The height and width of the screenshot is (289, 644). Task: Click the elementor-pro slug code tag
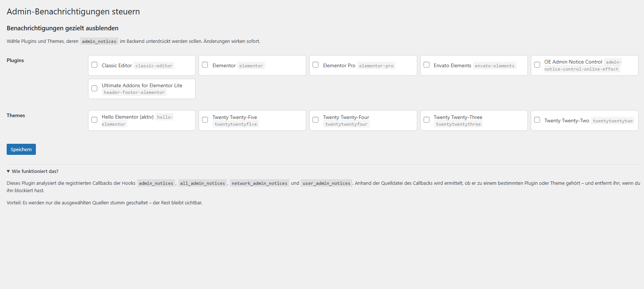point(376,66)
